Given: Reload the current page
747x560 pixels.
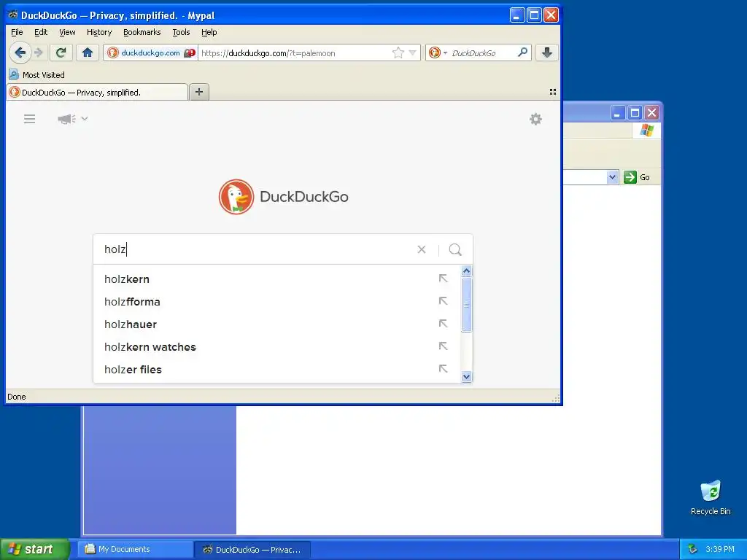Looking at the screenshot, I should click(61, 52).
